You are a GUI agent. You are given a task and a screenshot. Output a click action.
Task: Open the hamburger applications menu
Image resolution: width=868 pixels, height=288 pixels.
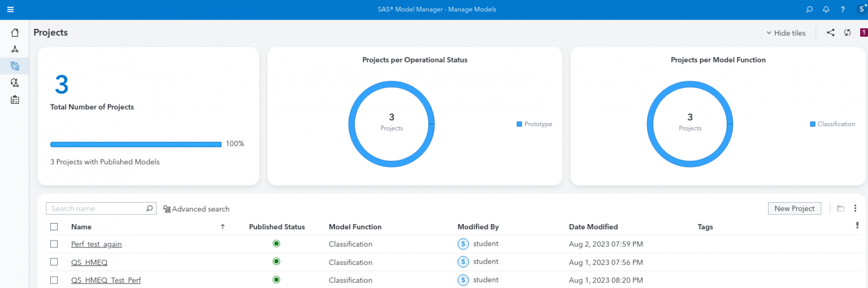10,10
